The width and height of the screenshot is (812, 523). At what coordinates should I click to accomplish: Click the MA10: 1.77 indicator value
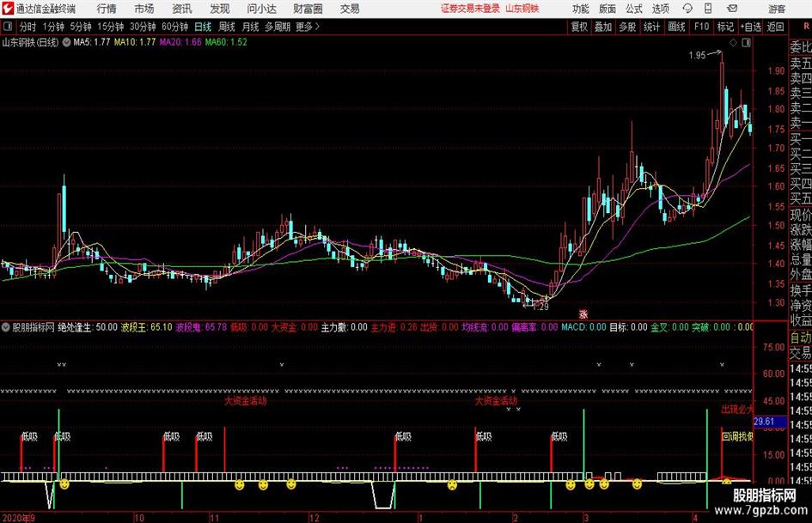[x=135, y=42]
